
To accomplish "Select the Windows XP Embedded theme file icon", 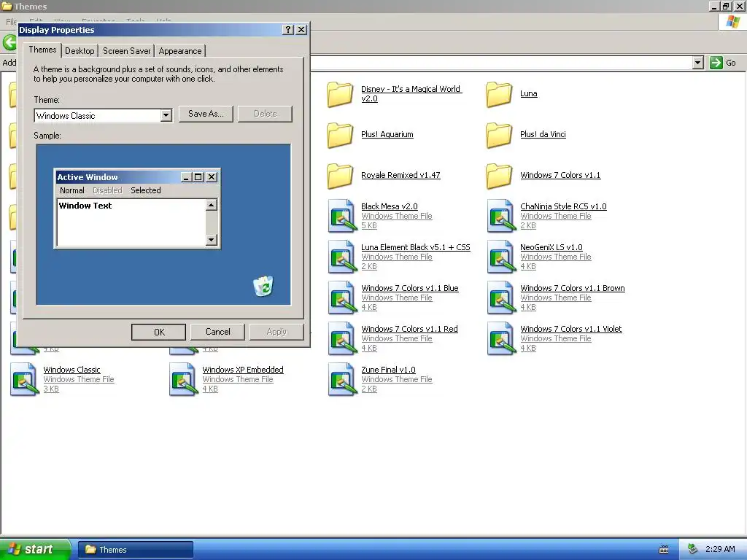I will 183,379.
